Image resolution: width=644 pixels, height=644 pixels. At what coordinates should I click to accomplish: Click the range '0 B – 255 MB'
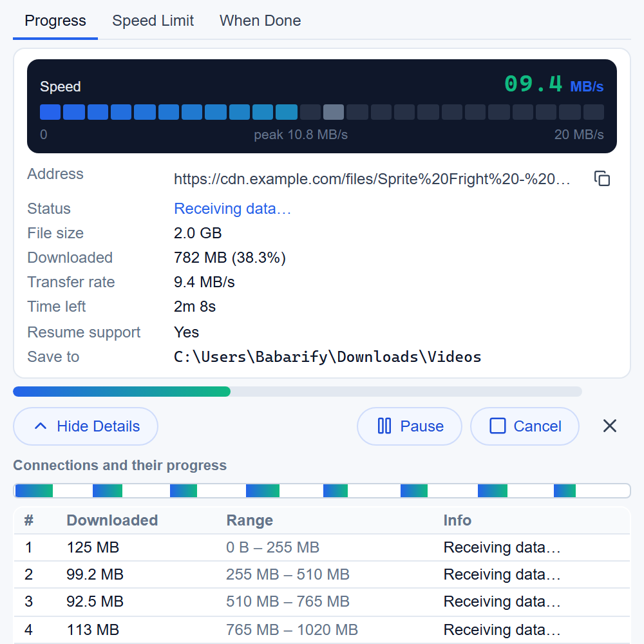click(272, 547)
